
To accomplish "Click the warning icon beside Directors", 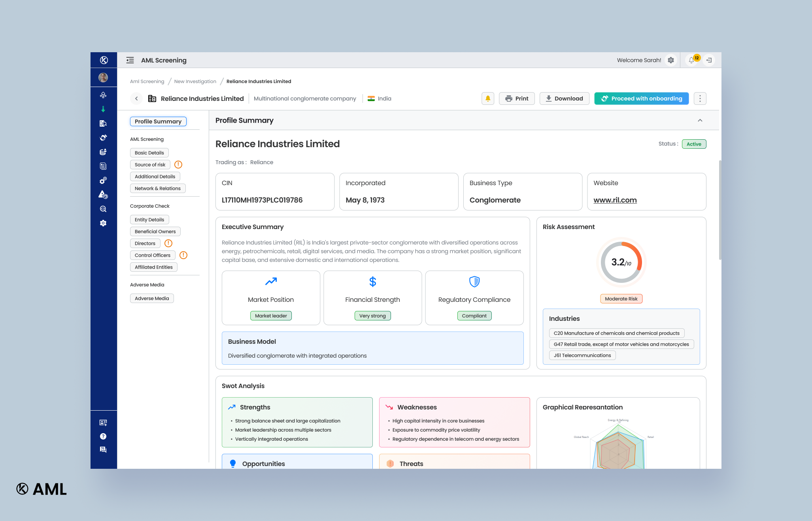I will [168, 243].
